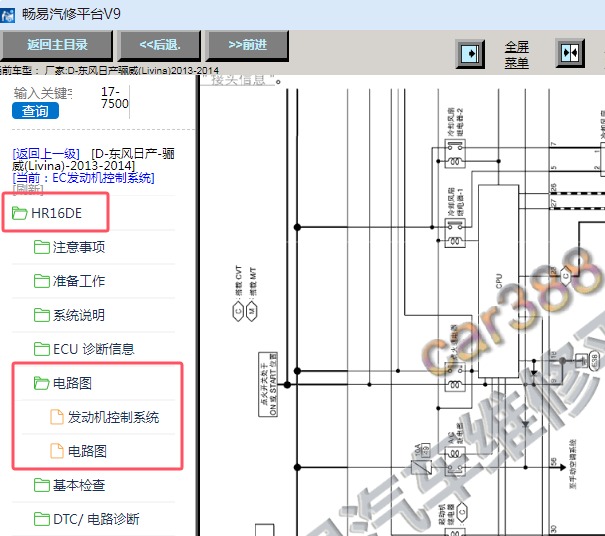Click the 系统说明 folder icon
This screenshot has width=605, height=536.
pyautogui.click(x=42, y=315)
